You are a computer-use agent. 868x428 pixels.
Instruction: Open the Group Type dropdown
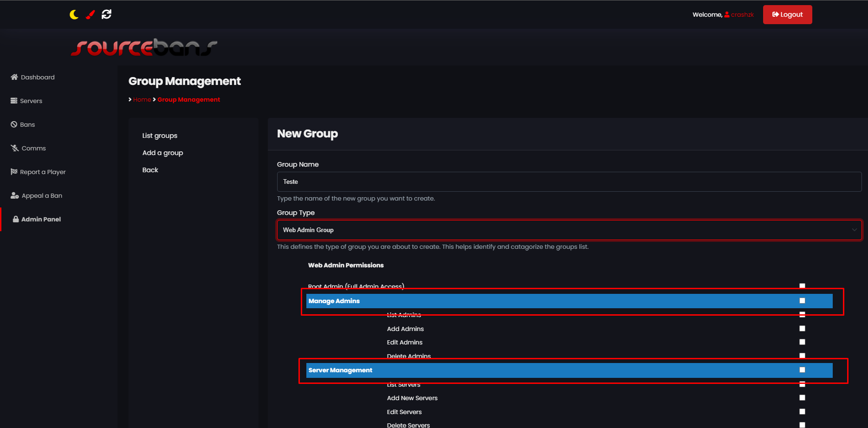[569, 230]
